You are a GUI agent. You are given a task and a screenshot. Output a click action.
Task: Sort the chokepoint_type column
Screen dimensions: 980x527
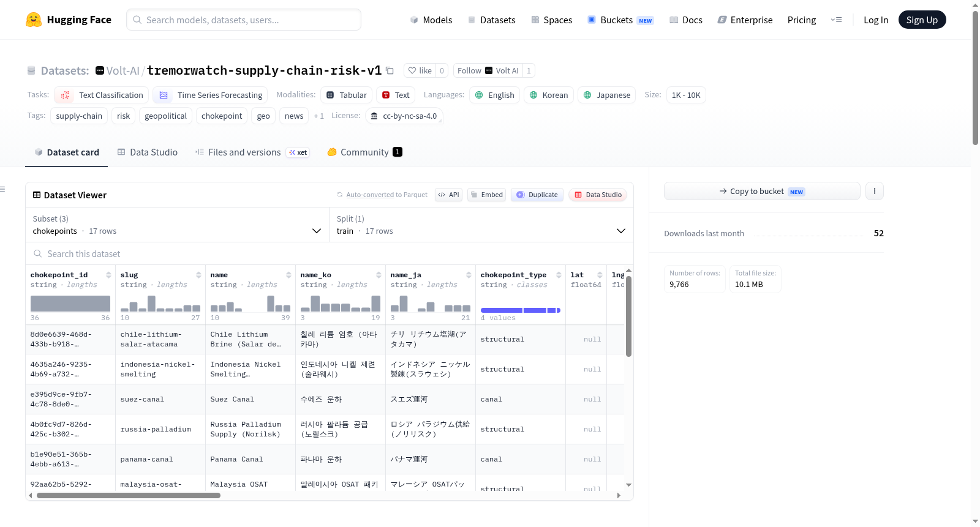559,275
